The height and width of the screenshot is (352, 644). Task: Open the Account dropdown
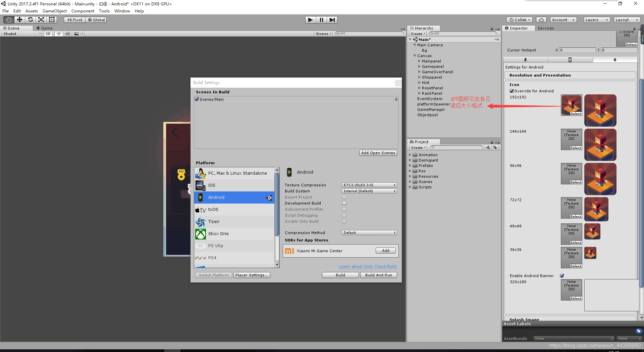click(563, 20)
